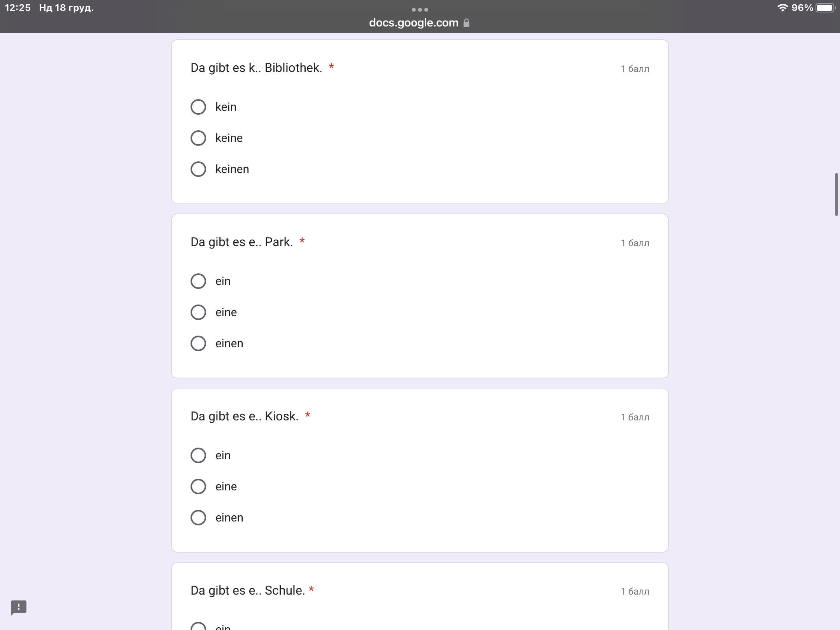
Task: Tap the 'Da gibt es e.. Schule.' question title
Action: (x=248, y=590)
